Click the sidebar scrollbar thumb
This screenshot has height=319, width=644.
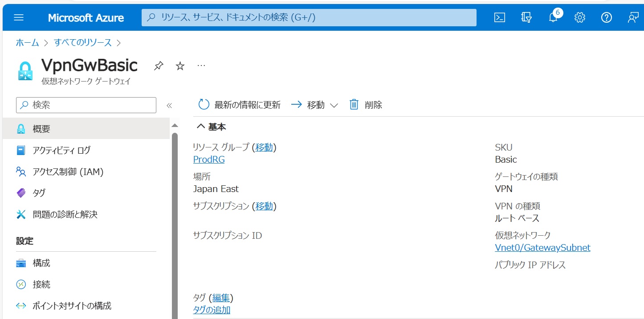pyautogui.click(x=175, y=225)
